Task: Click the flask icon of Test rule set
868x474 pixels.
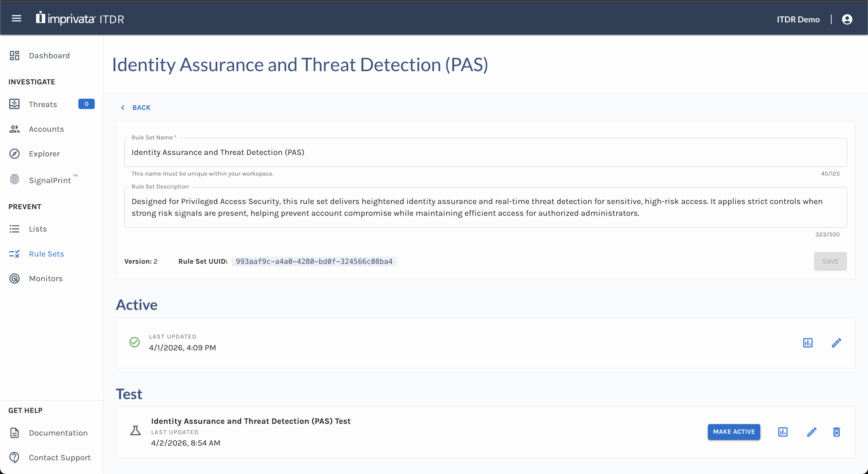Action: point(135,431)
